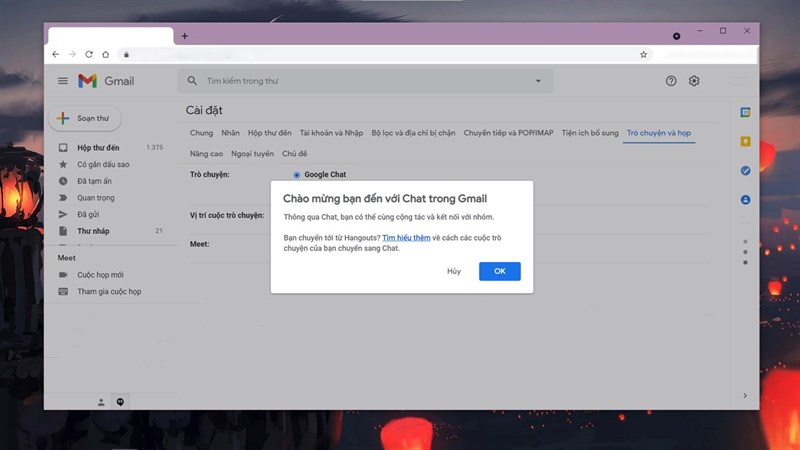Click the keyboard icon for join meeting
The image size is (800, 450).
(63, 291)
